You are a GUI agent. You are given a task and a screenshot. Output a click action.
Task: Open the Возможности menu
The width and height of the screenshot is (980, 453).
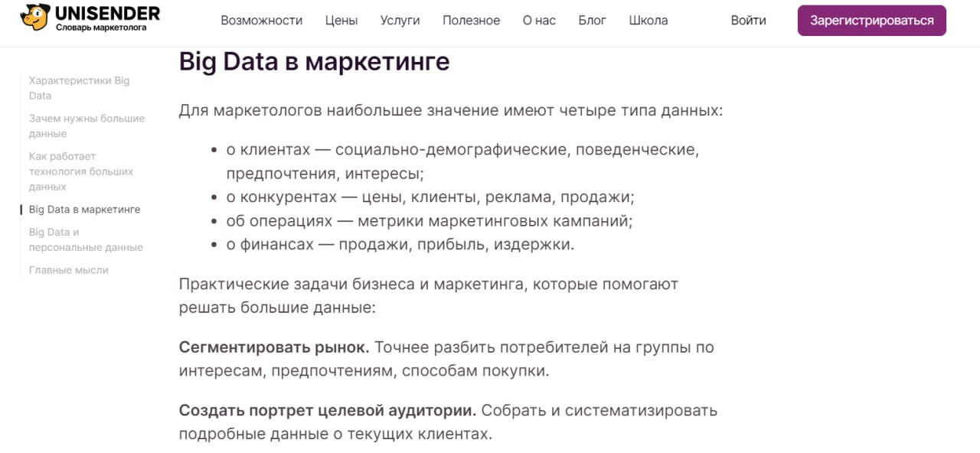click(262, 21)
